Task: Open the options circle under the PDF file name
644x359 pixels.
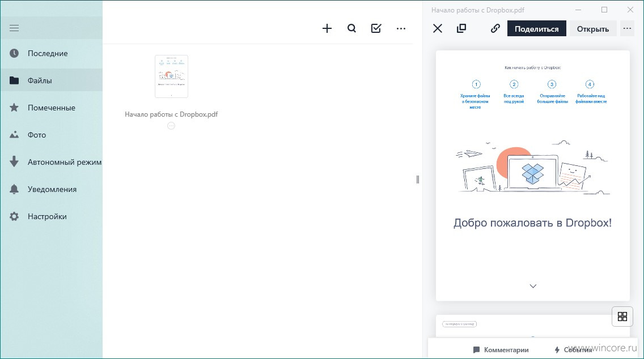Action: click(x=171, y=126)
